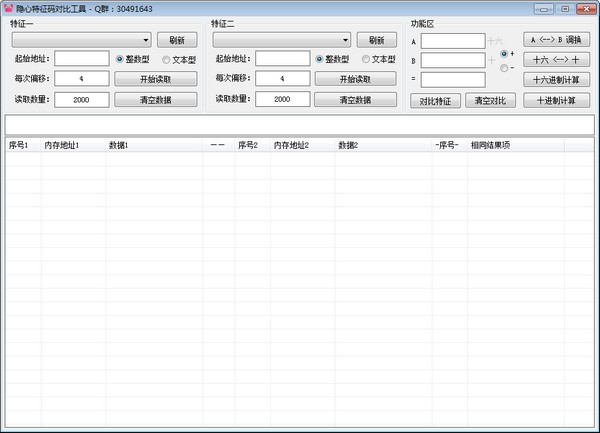600x433 pixels.
Task: Click 清空对比 to clear comparison
Action: [x=490, y=100]
